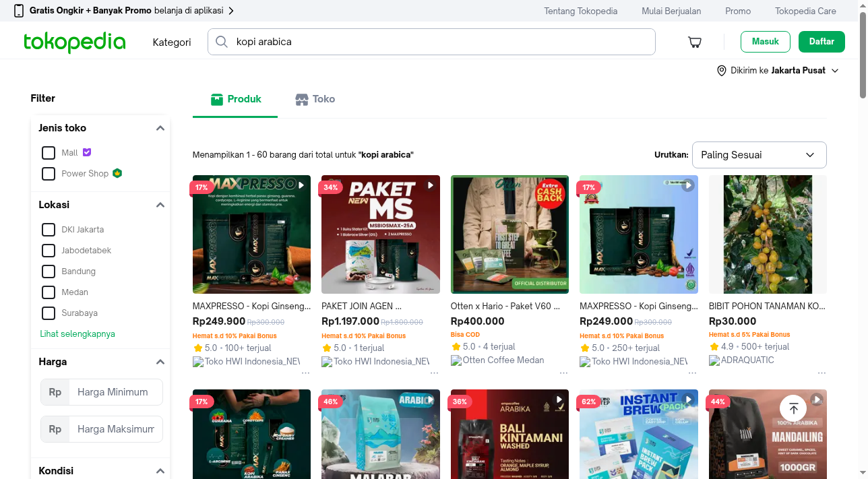Click Bisa COD label
The image size is (868, 479).
tap(465, 335)
